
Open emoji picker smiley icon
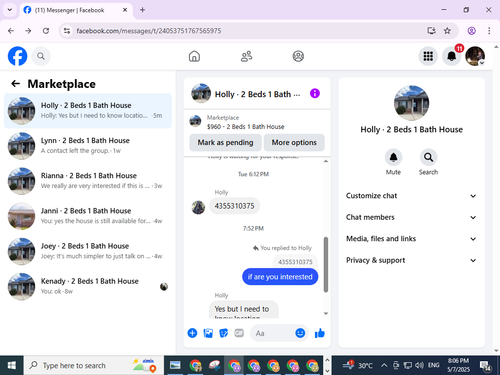(300, 333)
